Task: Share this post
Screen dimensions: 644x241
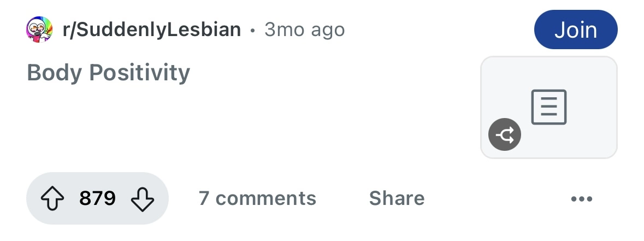Action: [x=397, y=198]
